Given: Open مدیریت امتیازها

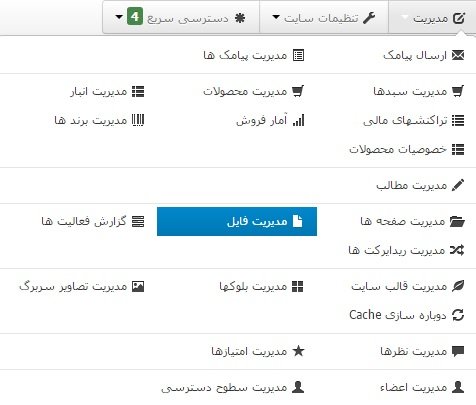Looking at the screenshot, I should [x=258, y=351].
